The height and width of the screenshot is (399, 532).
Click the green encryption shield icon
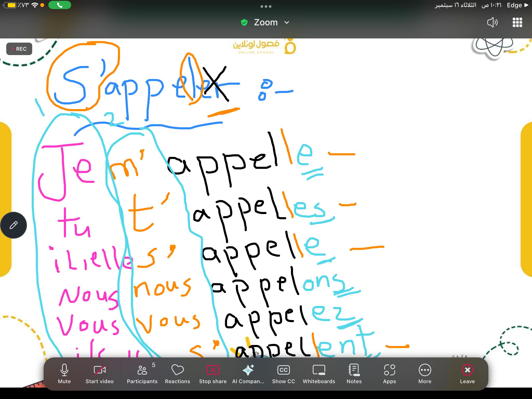(x=244, y=23)
